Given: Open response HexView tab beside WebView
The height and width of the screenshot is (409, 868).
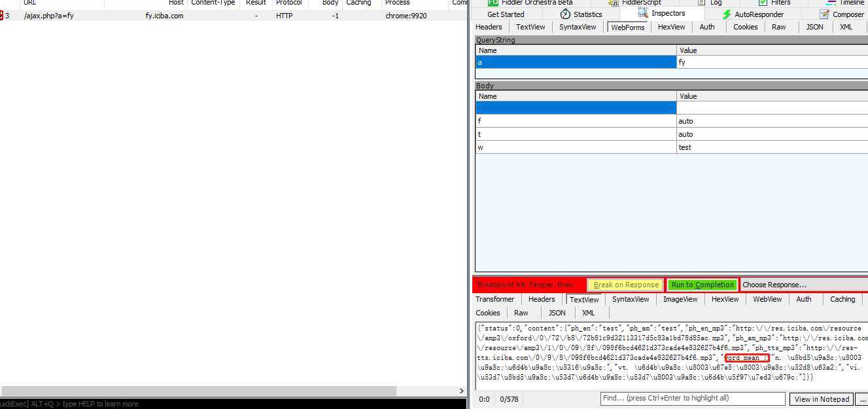Looking at the screenshot, I should pyautogui.click(x=725, y=299).
